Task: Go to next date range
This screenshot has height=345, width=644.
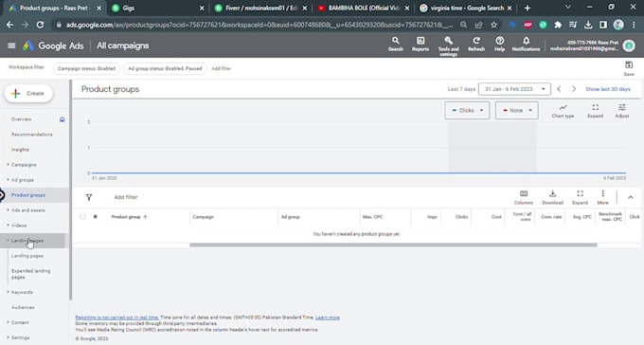Action: point(574,89)
